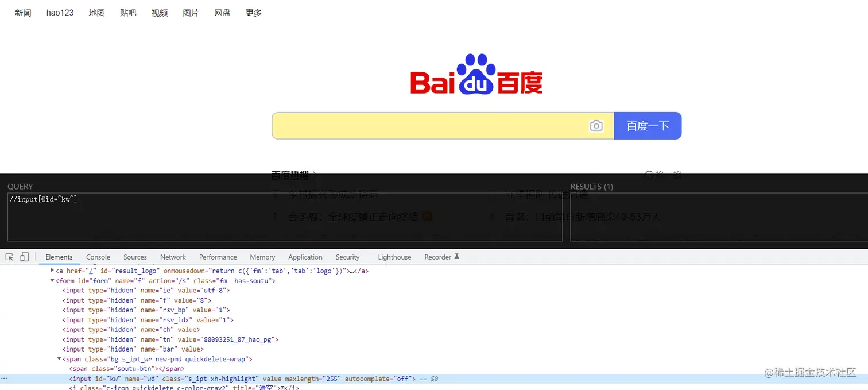868x390 pixels.
Task: Click hot search item 金冬雁 全球疫情
Action: tap(353, 217)
